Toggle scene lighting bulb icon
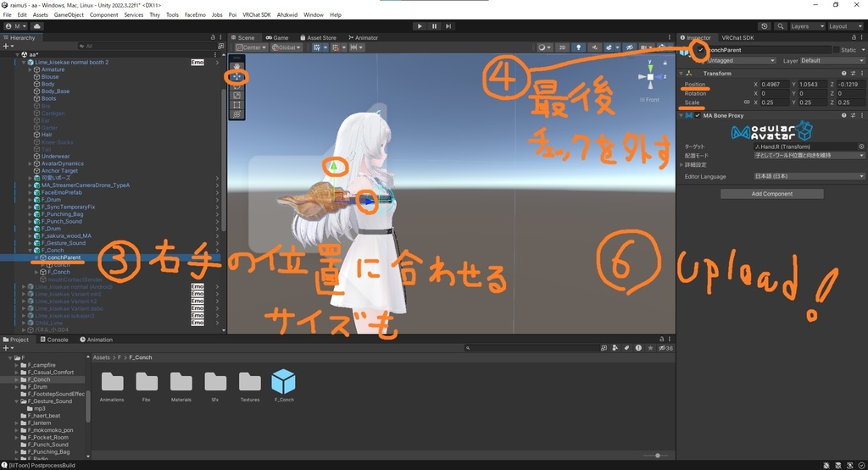This screenshot has width=868, height=470. [578, 47]
